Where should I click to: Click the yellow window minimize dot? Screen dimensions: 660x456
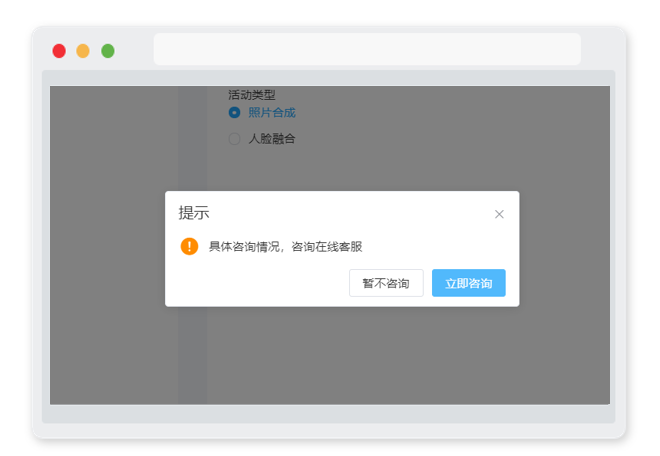coord(83,51)
